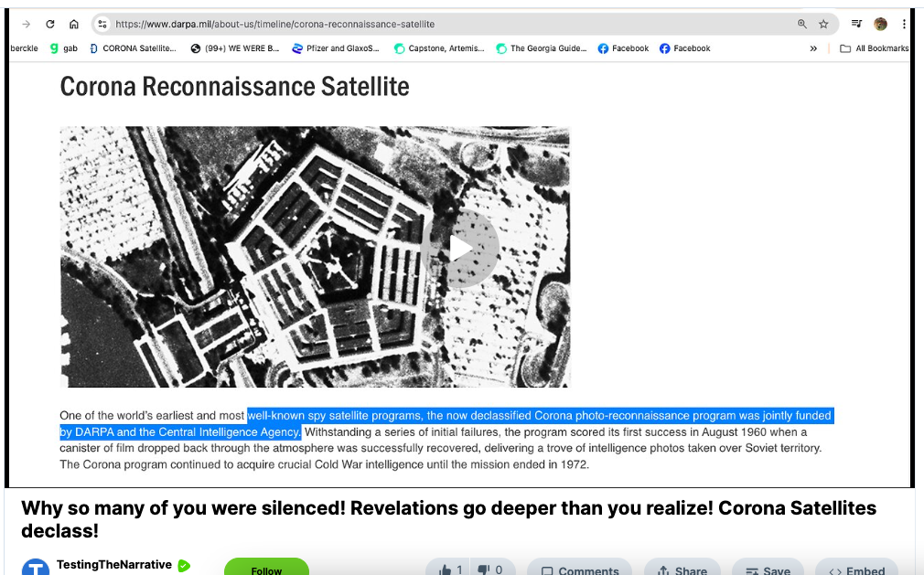Open the Pfizer and GlaxoS bookmark
Screen dimensions: 924x575
point(335,48)
